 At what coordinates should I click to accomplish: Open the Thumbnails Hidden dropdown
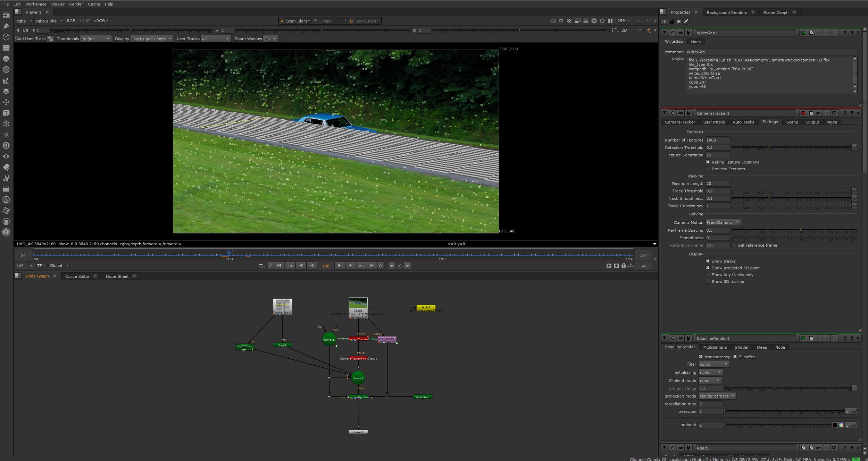95,39
